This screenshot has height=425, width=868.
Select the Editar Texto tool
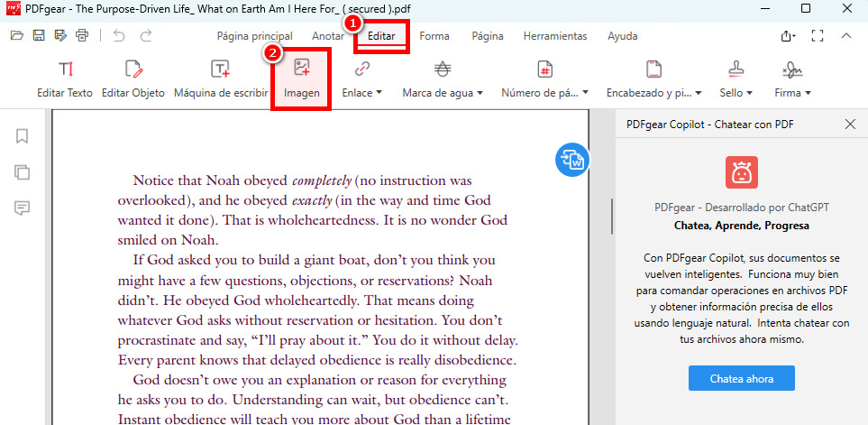click(64, 78)
